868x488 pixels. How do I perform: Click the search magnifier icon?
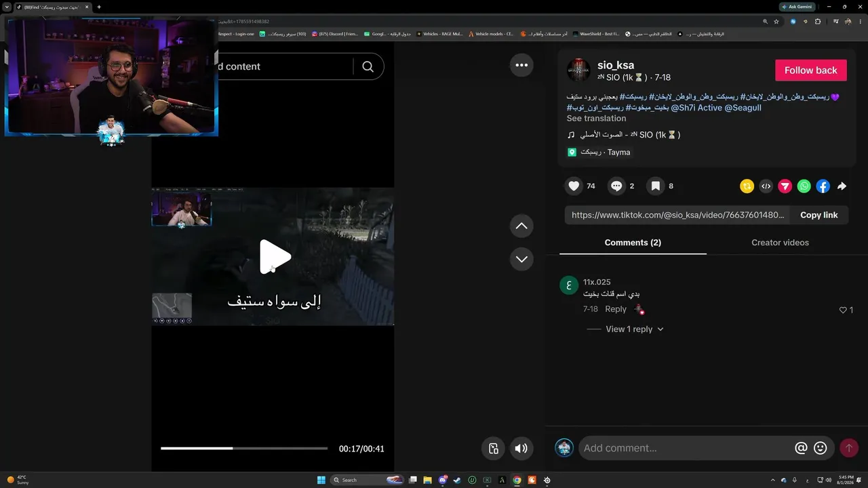click(x=368, y=66)
